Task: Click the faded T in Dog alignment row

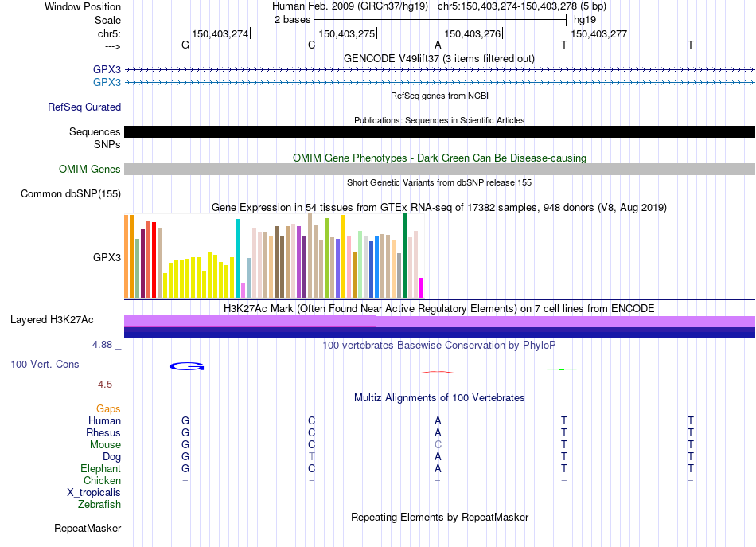Action: (311, 456)
